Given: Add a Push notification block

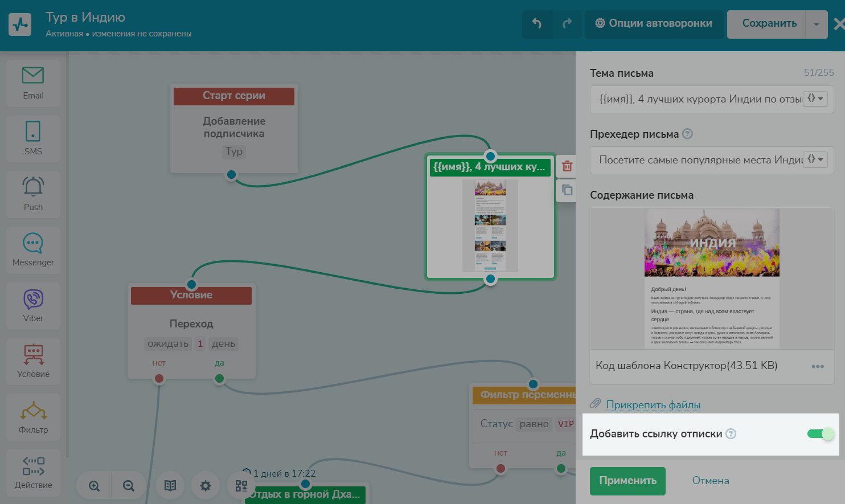Looking at the screenshot, I should [33, 194].
